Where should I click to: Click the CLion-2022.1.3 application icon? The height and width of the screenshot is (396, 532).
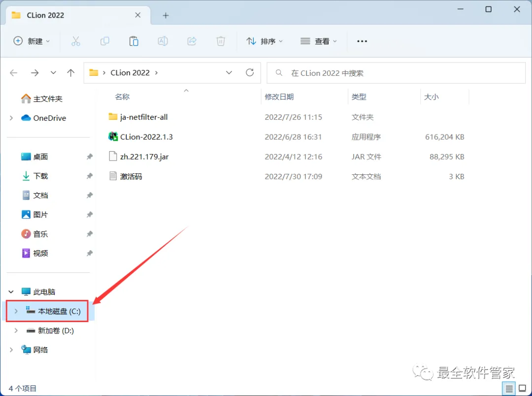pos(113,137)
